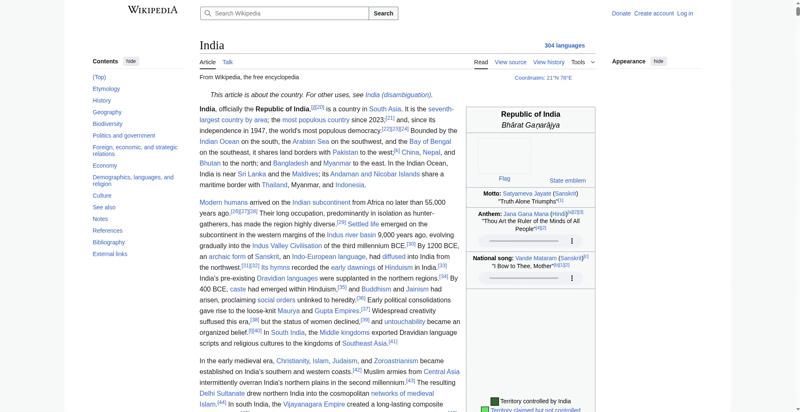
Task: Open Jana Gana Mana anthem link
Action: tap(526, 214)
